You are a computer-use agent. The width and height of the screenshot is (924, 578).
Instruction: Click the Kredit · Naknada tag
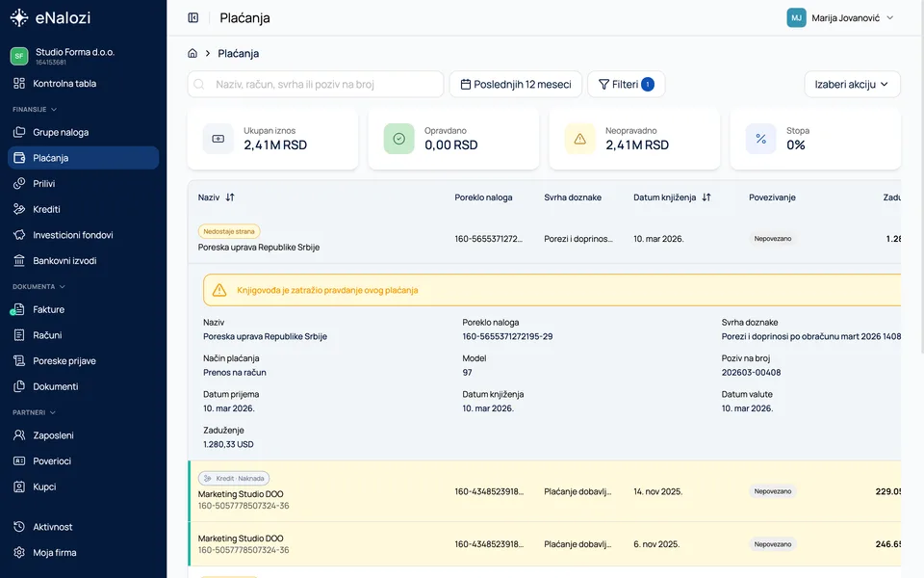234,479
